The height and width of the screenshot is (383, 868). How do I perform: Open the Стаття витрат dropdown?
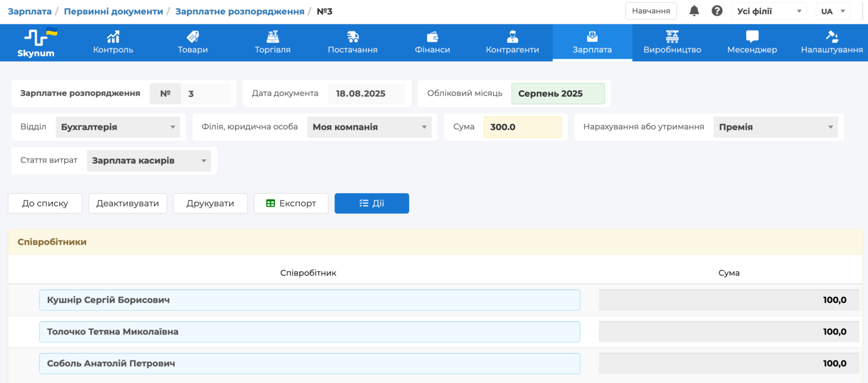(x=149, y=161)
